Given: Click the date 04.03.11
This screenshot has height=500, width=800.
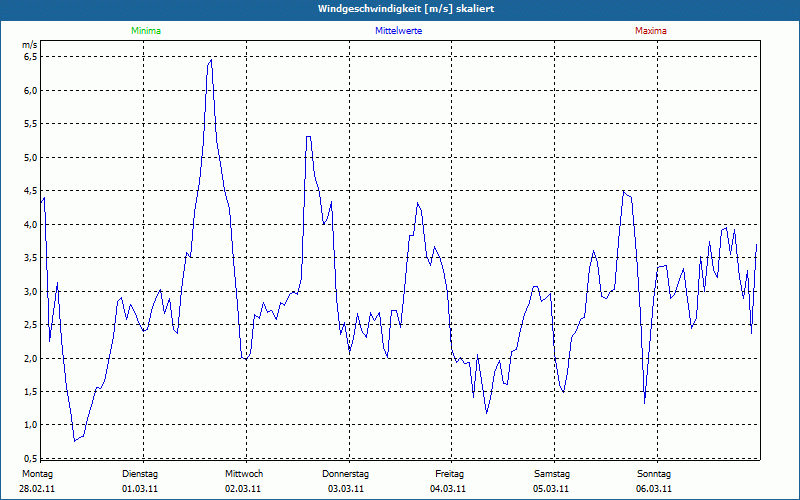Looking at the screenshot, I should point(448,489).
